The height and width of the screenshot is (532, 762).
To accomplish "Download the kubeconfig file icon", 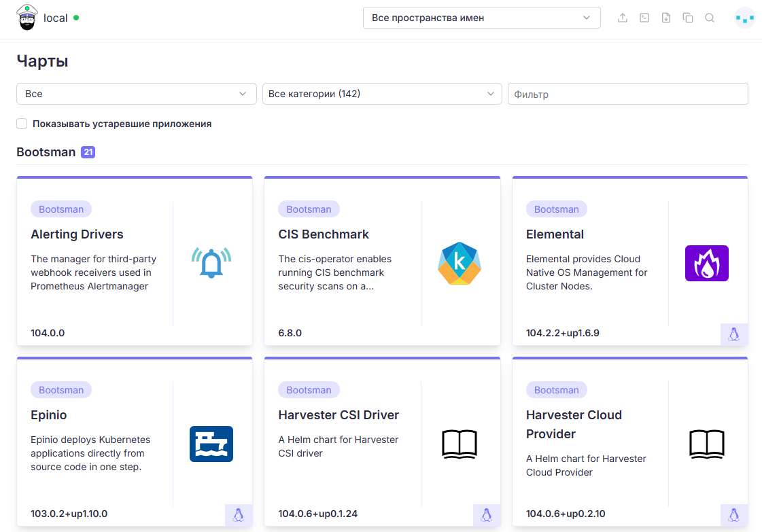I will coord(666,18).
